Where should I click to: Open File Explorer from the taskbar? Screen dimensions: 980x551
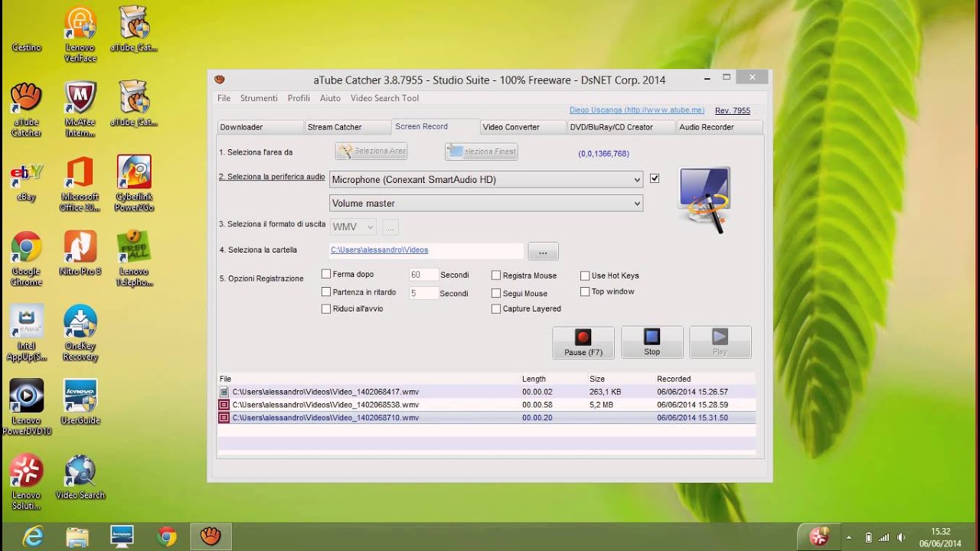pyautogui.click(x=77, y=536)
